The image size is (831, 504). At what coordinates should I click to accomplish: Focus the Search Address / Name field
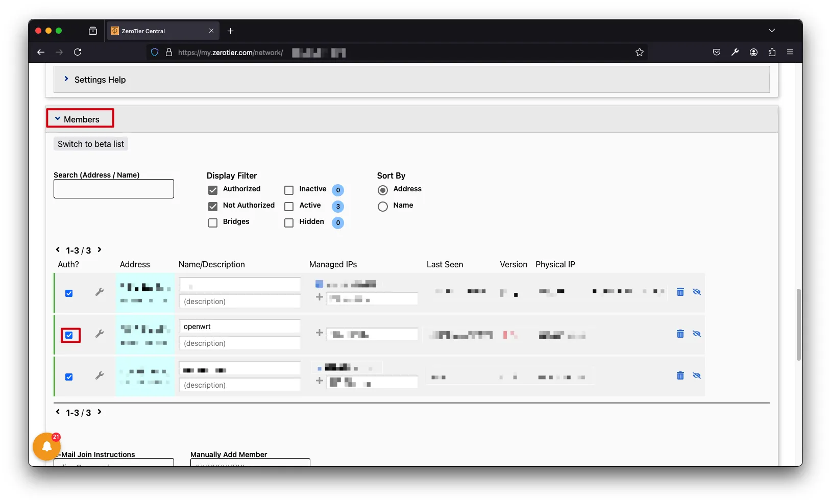[x=113, y=189]
